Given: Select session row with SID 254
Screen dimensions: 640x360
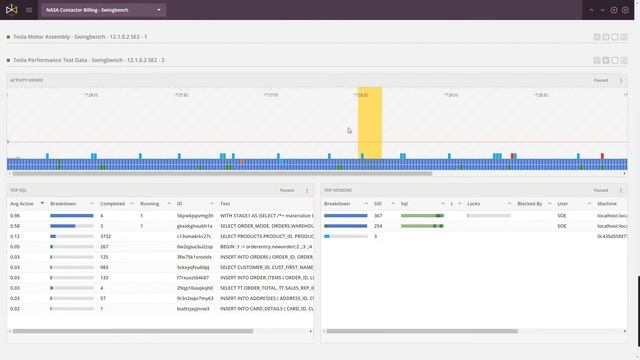Looking at the screenshot, I should click(x=474, y=226).
